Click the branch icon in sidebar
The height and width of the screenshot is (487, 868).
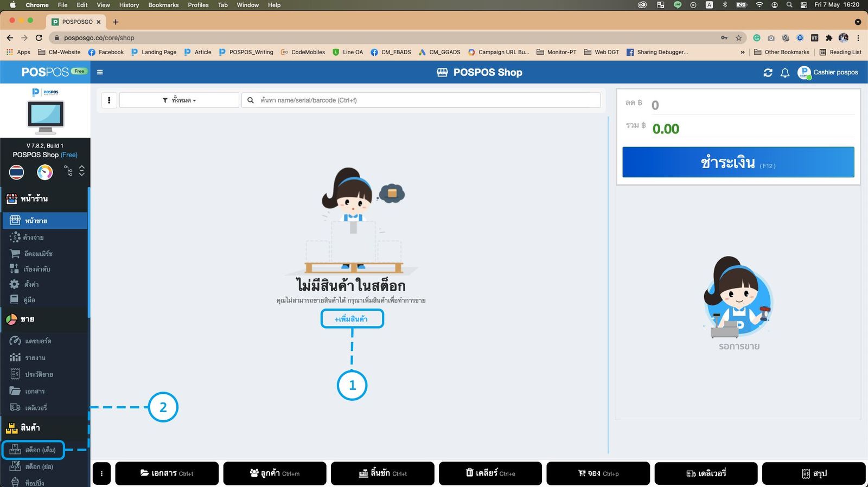pyautogui.click(x=68, y=171)
